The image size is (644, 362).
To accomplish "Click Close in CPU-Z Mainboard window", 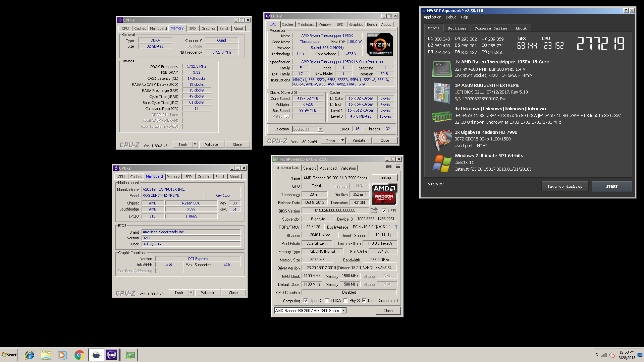I will click(x=233, y=293).
